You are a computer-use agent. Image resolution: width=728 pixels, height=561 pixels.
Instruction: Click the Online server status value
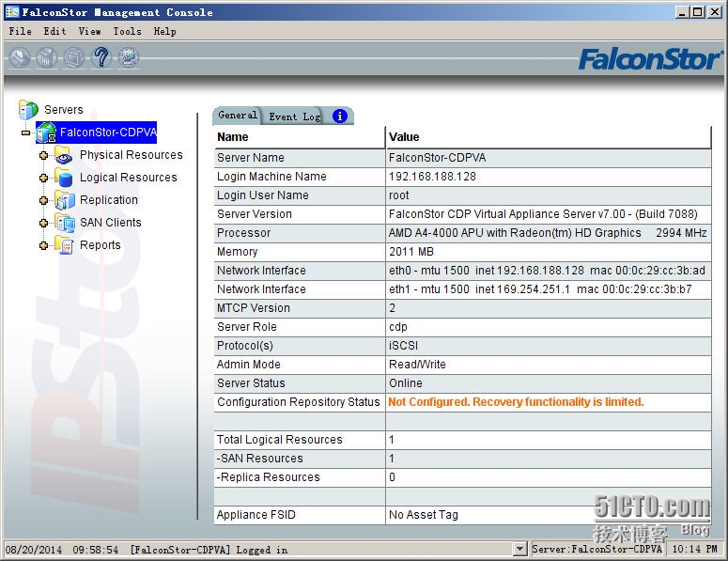click(x=406, y=383)
